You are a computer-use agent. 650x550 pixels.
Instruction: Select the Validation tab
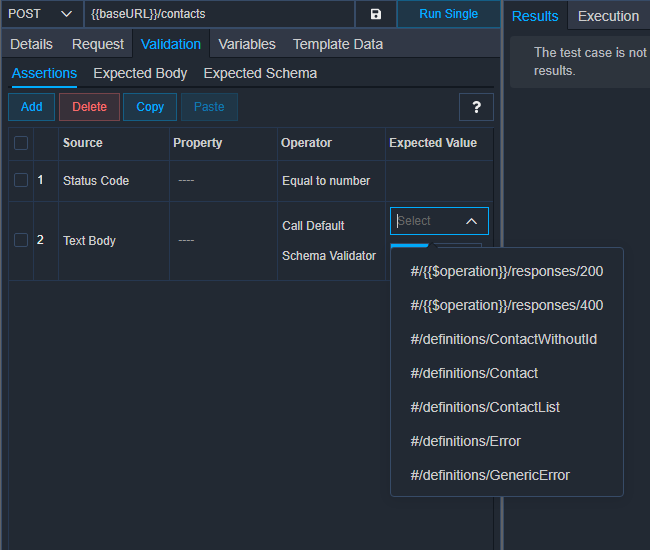point(171,44)
